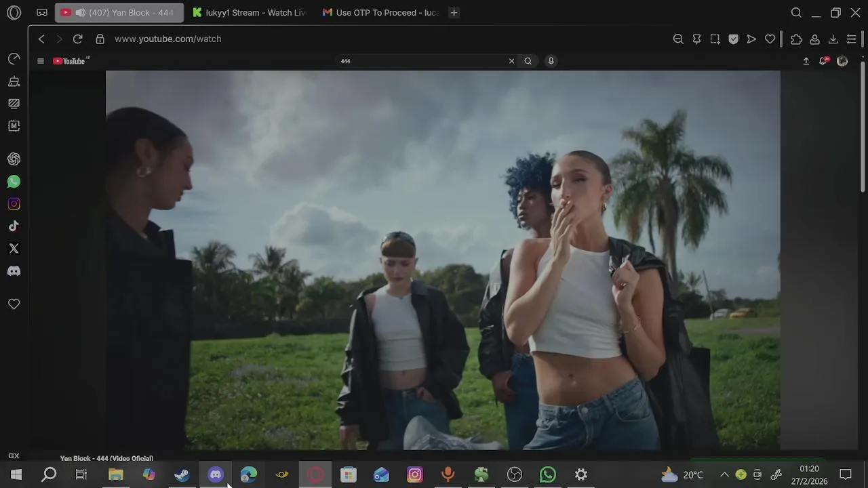The height and width of the screenshot is (488, 868).
Task: Mute the Yan Block tab audio icon
Action: click(x=81, y=13)
